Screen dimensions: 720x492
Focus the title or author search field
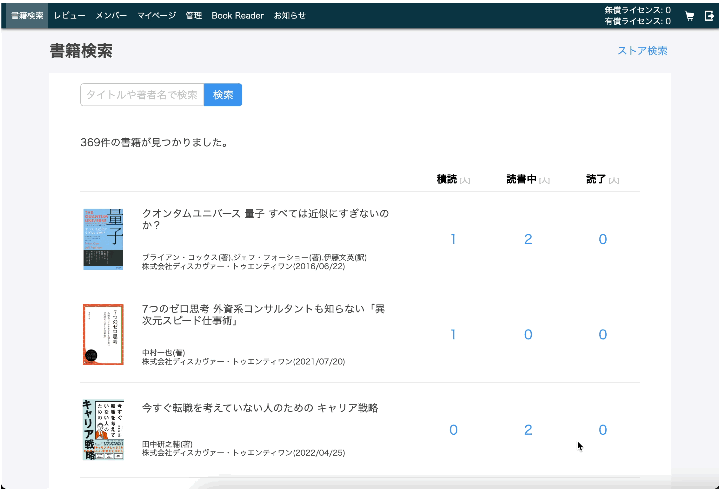(142, 95)
